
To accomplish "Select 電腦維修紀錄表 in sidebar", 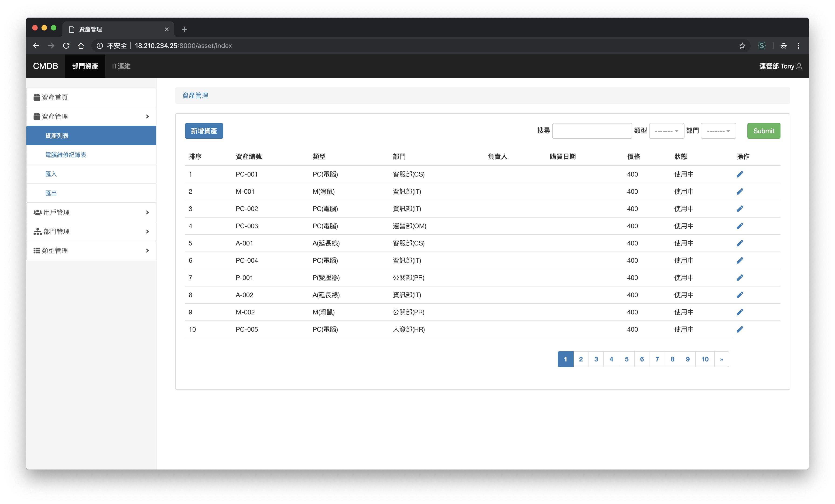I will point(66,155).
